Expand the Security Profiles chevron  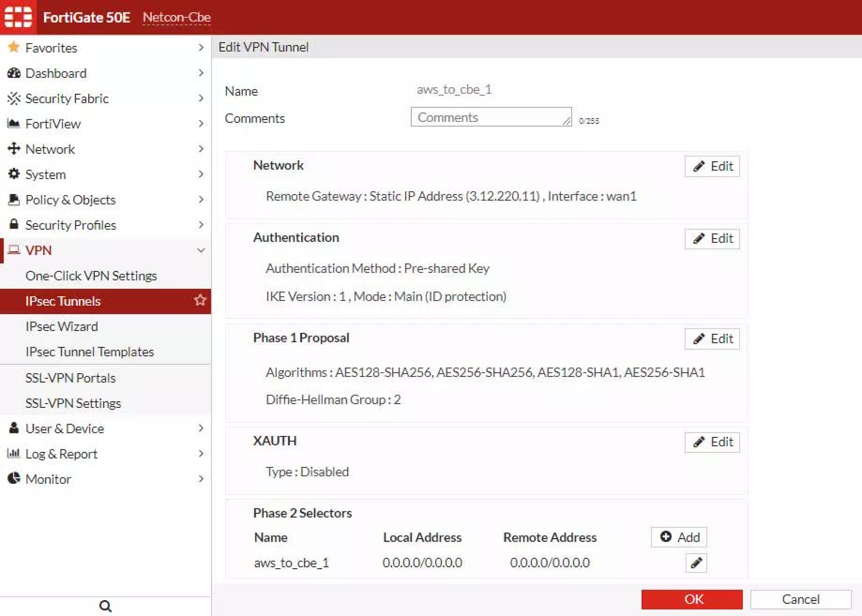pyautogui.click(x=201, y=225)
